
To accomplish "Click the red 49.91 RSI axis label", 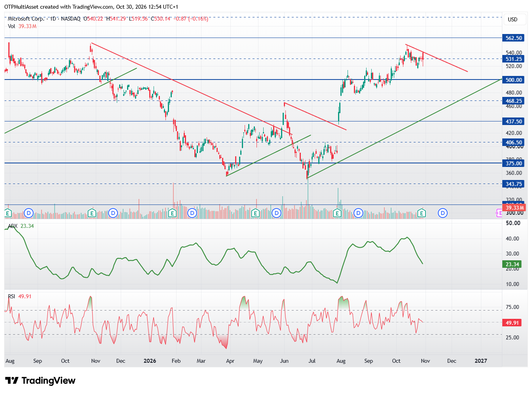I will click(x=512, y=323).
